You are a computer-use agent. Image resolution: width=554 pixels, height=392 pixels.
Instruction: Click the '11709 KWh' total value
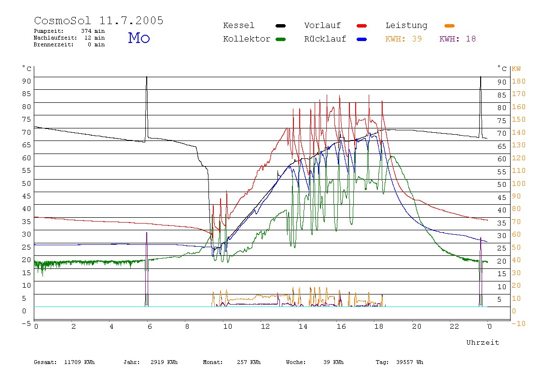click(x=79, y=362)
